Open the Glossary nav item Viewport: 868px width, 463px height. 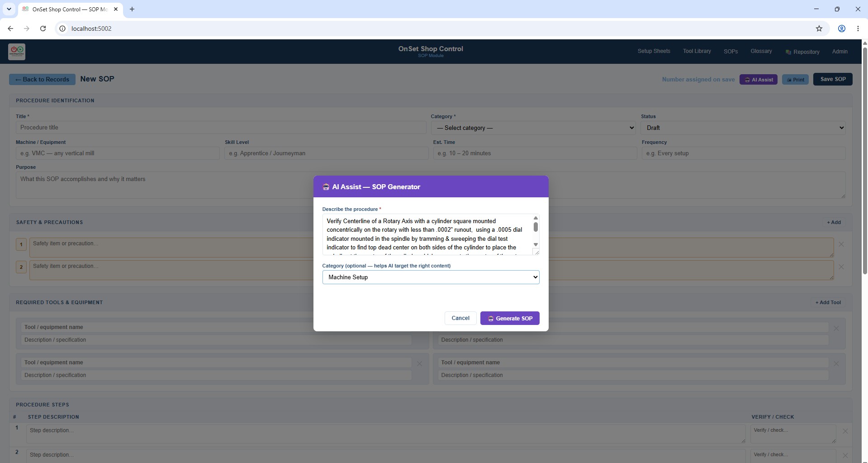coord(761,51)
